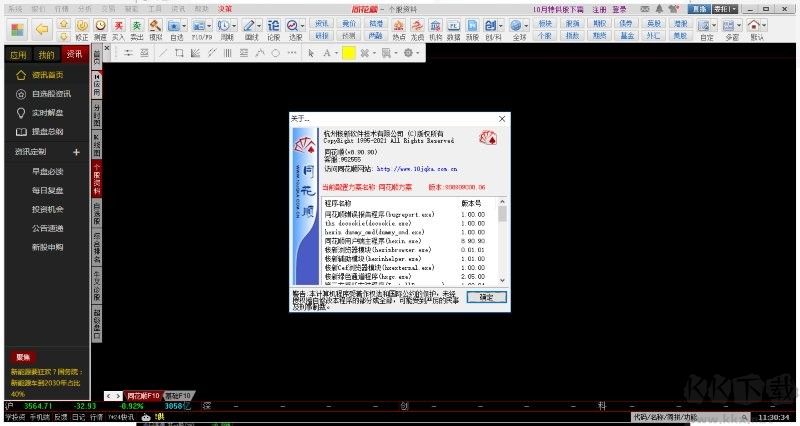Expand the 多窗 dropdown arrow
800x426 pixels.
point(739,25)
